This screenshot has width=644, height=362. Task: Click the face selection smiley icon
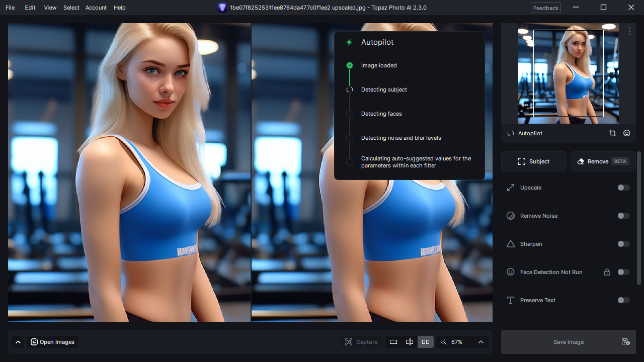coord(626,133)
